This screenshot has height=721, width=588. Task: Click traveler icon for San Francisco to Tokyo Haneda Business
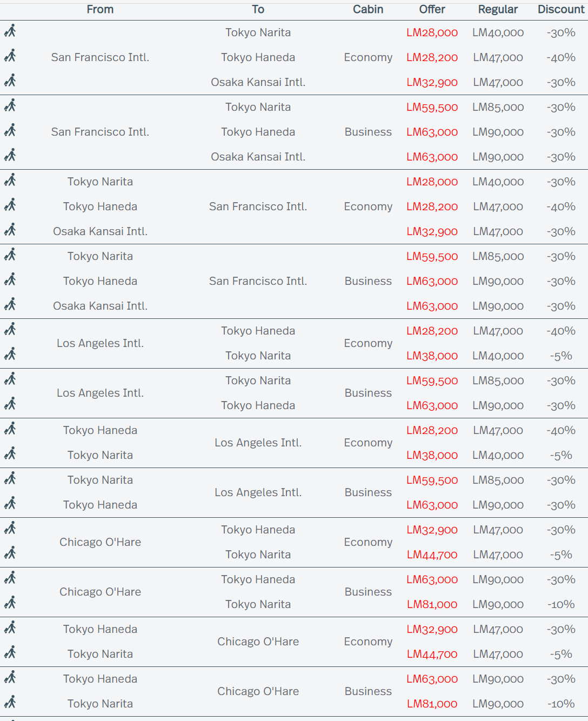click(10, 131)
